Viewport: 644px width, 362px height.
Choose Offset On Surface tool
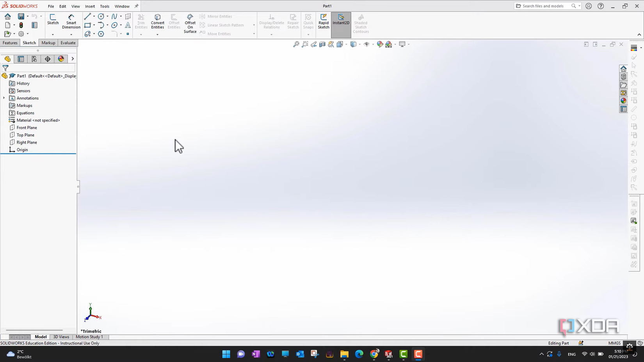coord(190,23)
